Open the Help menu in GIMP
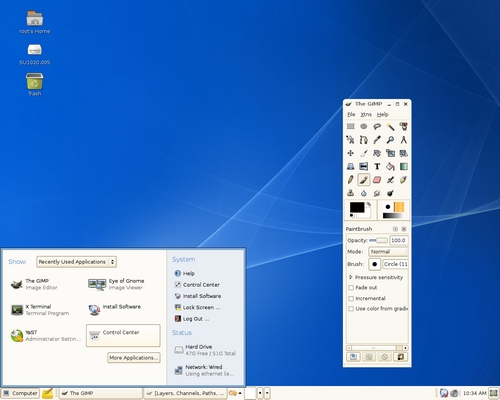This screenshot has width=500, height=400. [x=383, y=114]
